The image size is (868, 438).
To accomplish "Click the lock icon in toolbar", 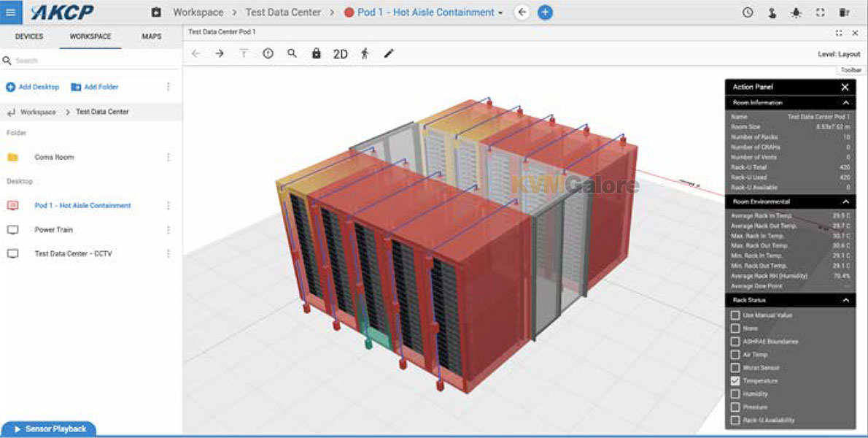I will tap(316, 53).
